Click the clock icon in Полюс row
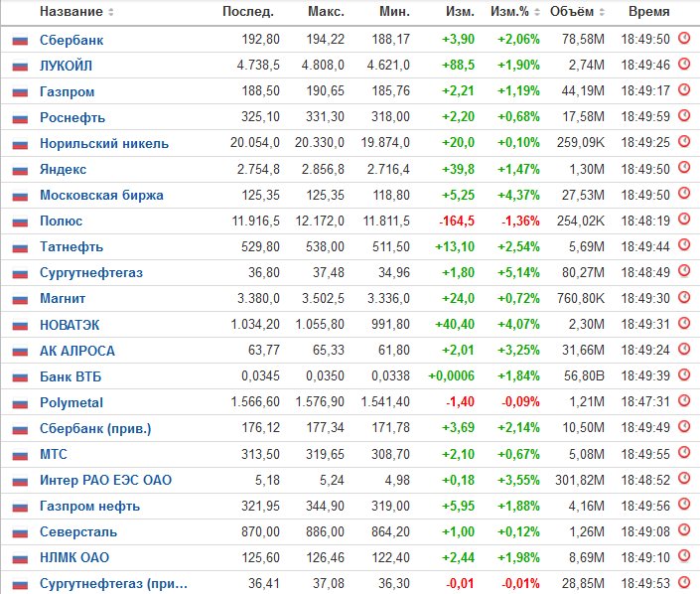This screenshot has width=700, height=594. point(684,219)
